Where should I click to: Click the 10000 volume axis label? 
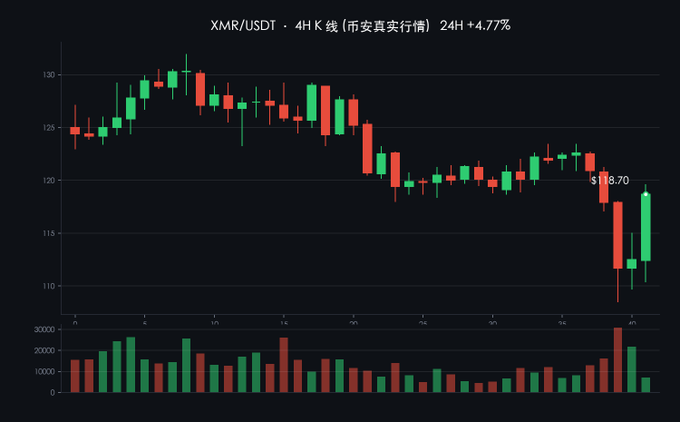(45, 372)
